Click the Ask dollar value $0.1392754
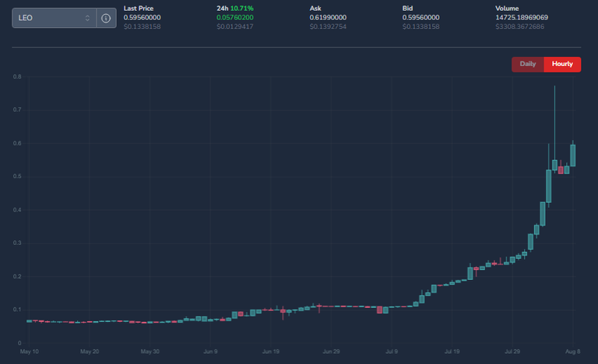The height and width of the screenshot is (364, 598). point(328,26)
